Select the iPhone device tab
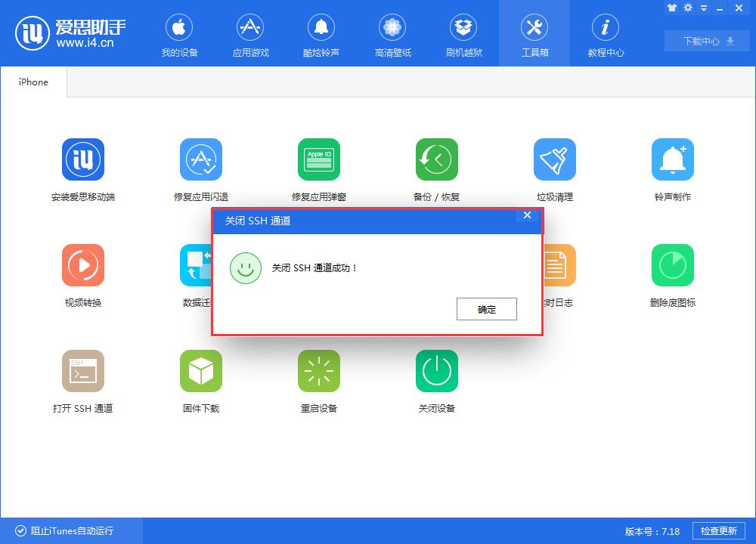756x544 pixels. [33, 82]
